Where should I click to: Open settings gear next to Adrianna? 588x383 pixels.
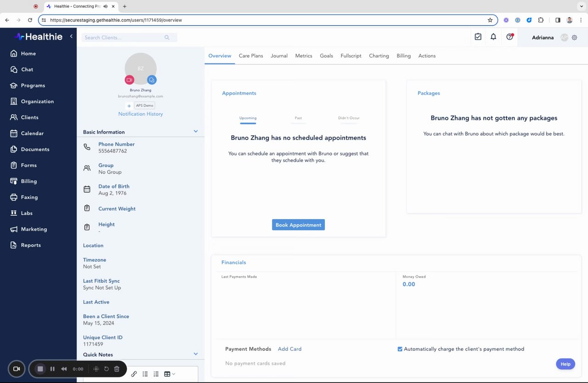click(x=574, y=38)
